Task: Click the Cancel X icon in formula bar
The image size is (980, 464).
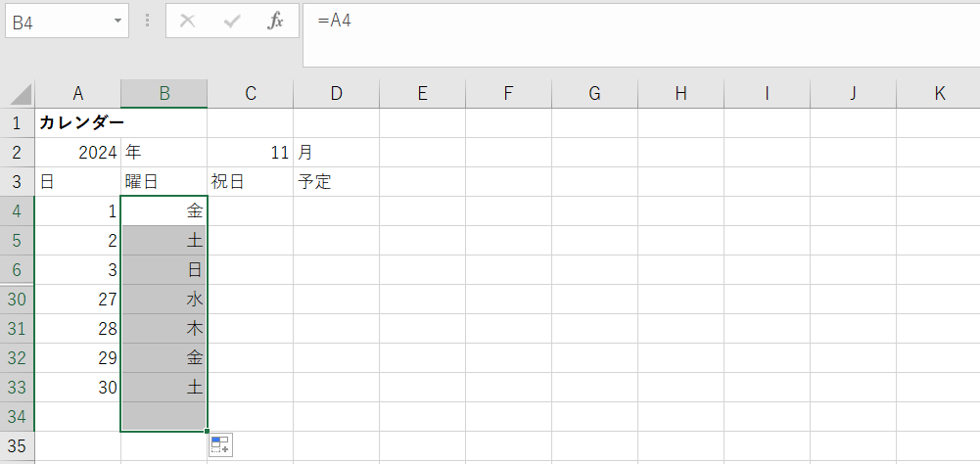Action: tap(188, 21)
